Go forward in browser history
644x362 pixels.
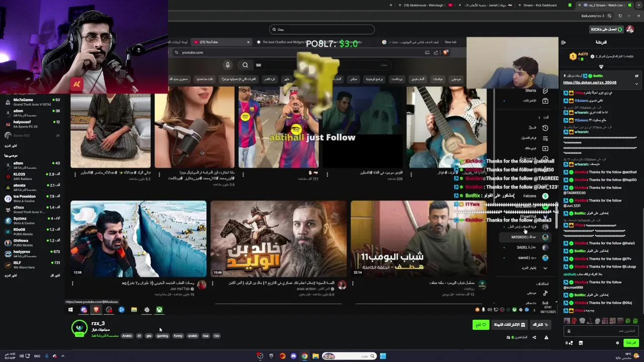tap(629, 16)
